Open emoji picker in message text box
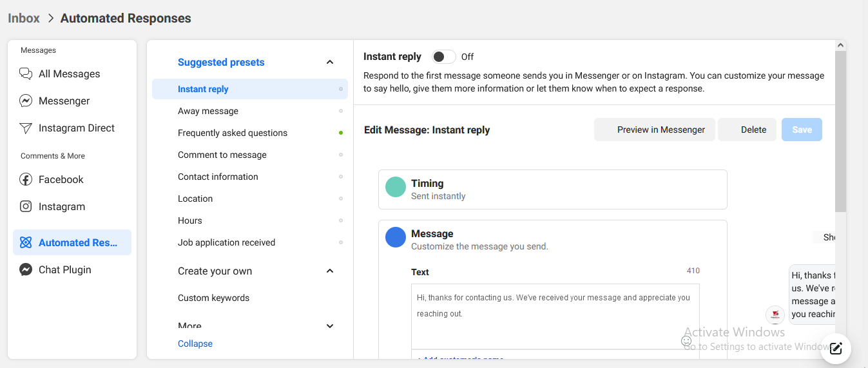The image size is (868, 368). click(x=686, y=340)
